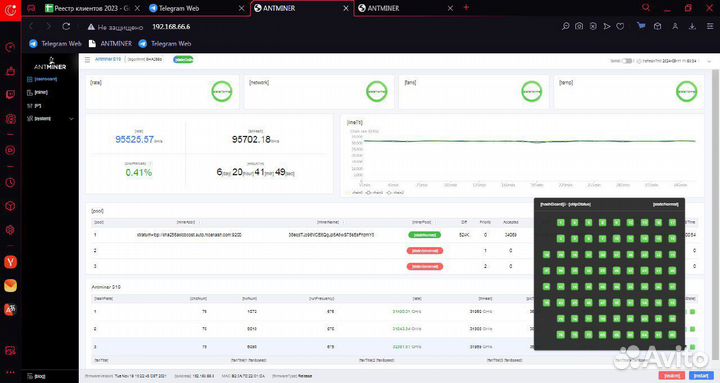Open the Twitch sidebar panel
The height and width of the screenshot is (383, 720).
(x=10, y=95)
